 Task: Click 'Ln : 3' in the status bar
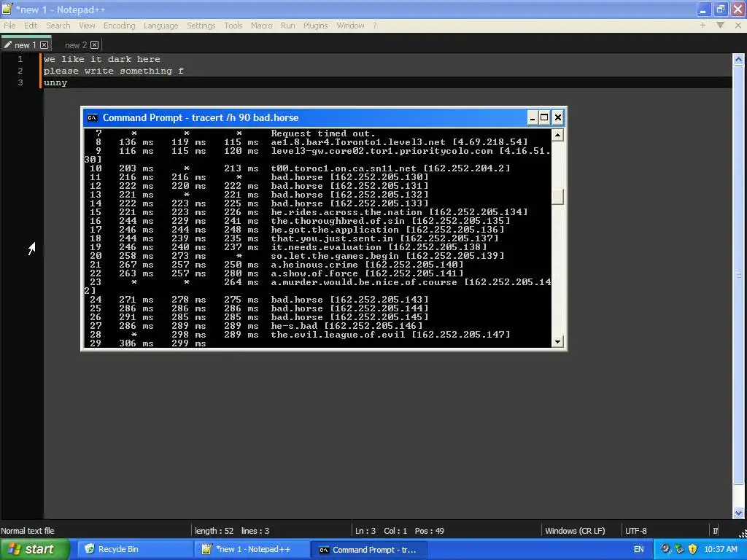coord(365,531)
